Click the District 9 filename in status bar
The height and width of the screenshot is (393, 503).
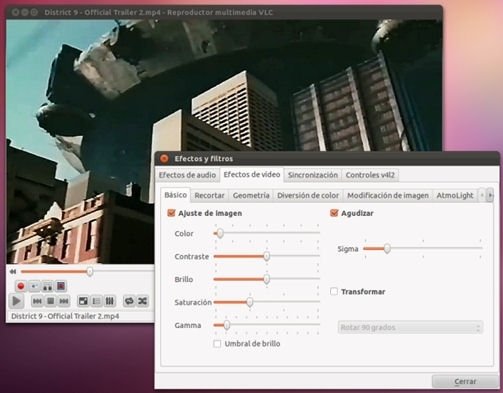click(x=65, y=316)
